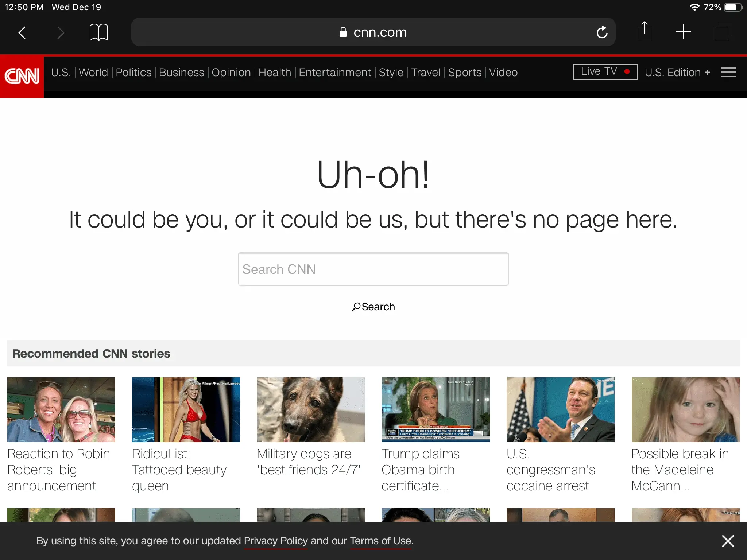The height and width of the screenshot is (560, 747).
Task: Open the Politics section
Action: coord(133,72)
